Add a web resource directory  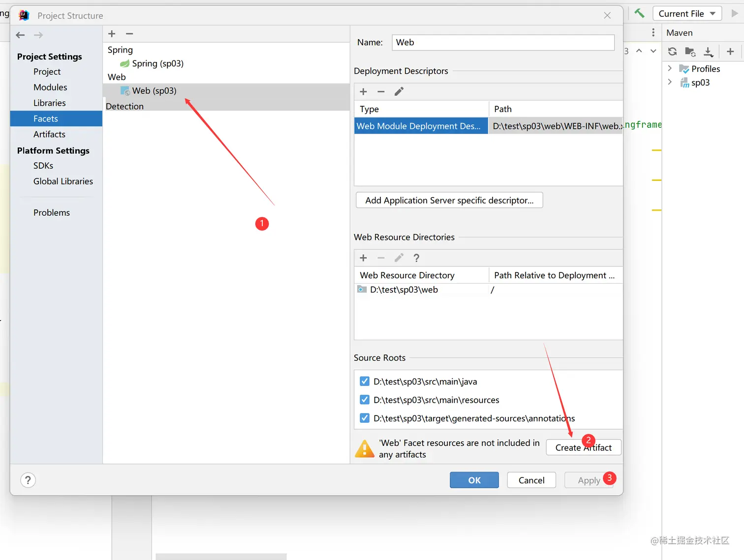(363, 258)
